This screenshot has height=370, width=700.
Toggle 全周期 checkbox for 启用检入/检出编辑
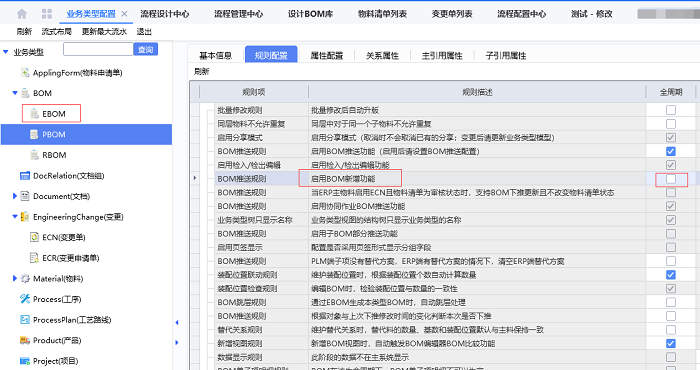[x=671, y=165]
